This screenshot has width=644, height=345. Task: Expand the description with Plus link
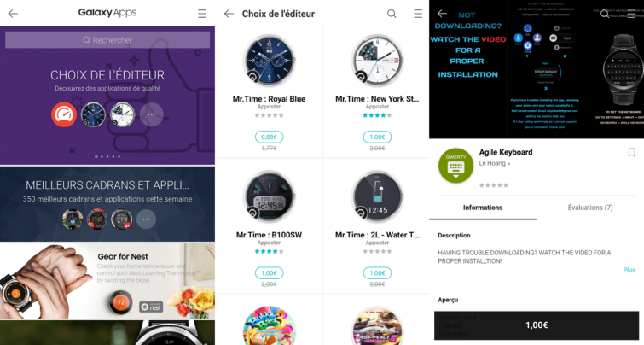[629, 270]
